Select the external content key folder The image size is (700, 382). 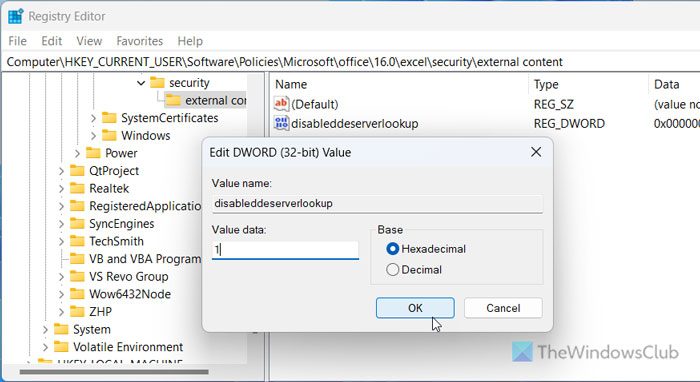click(x=205, y=100)
